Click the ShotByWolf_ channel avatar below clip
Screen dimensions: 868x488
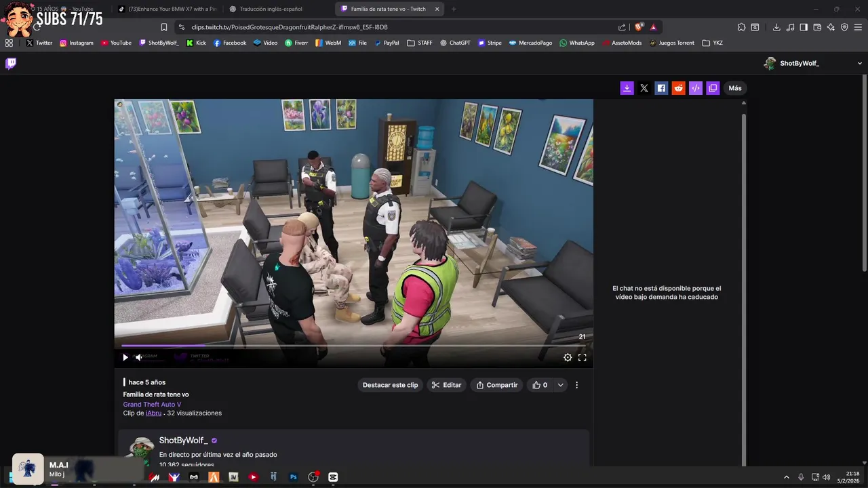pyautogui.click(x=141, y=450)
